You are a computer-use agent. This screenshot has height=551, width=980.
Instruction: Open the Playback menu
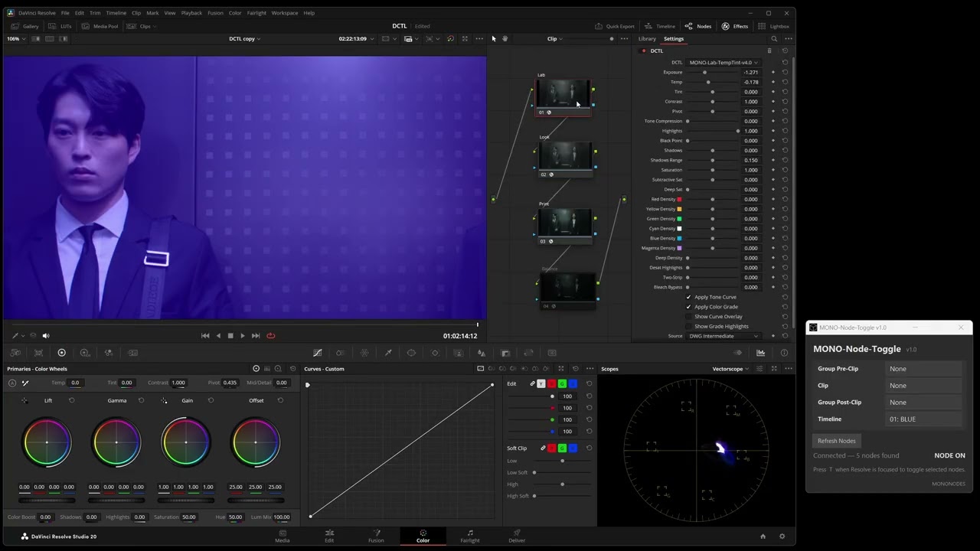coord(191,13)
